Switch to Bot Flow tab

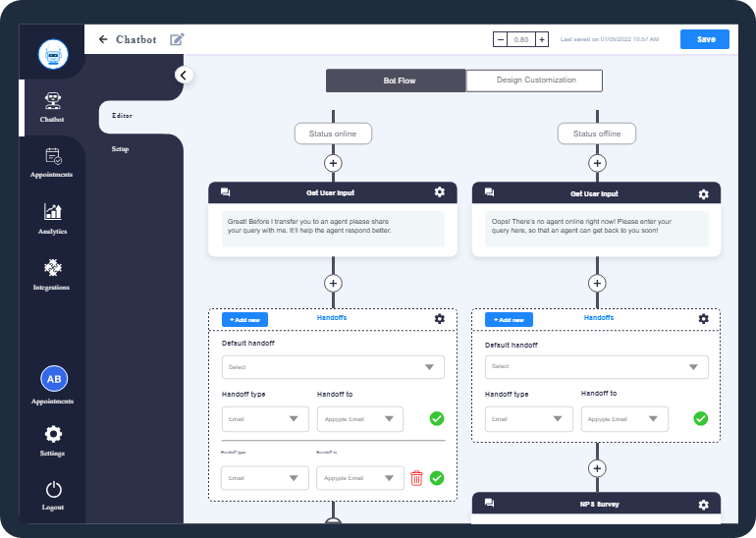tap(396, 81)
